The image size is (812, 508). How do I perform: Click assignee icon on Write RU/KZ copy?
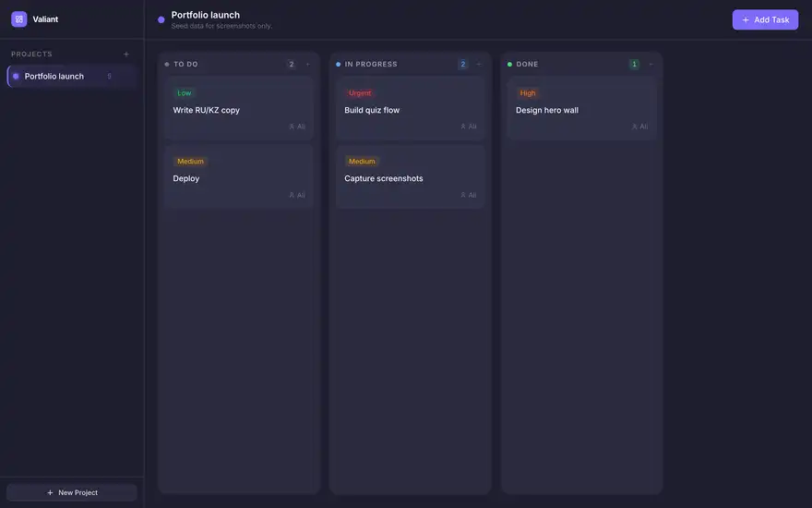point(292,127)
